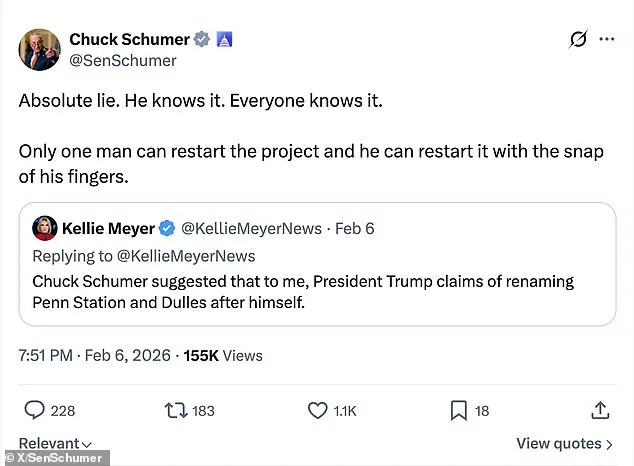Viewport: 634px width, 466px height.
Task: Click the Grok circle-slash icon
Action: click(577, 40)
